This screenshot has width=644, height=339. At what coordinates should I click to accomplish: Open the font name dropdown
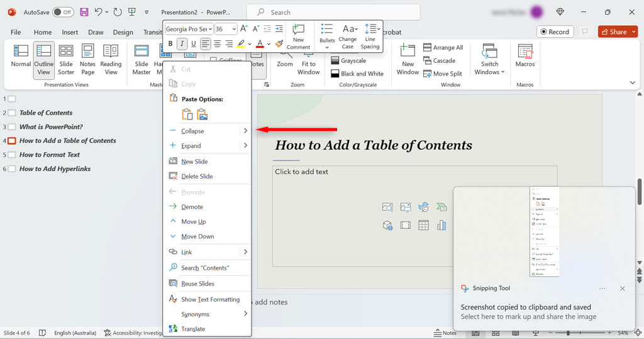pyautogui.click(x=209, y=29)
